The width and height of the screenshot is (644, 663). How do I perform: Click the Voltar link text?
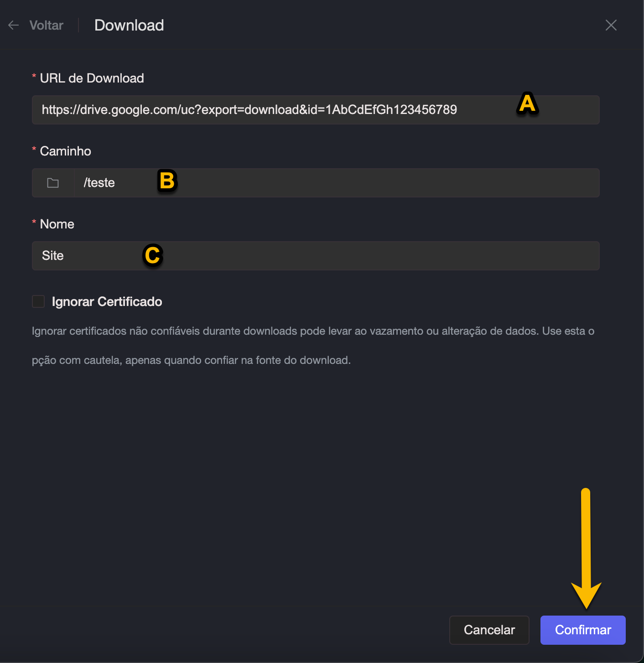[46, 25]
